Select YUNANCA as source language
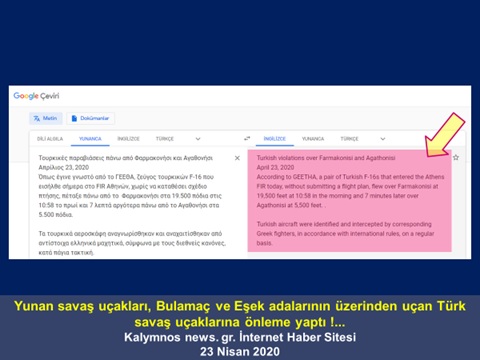The image size is (480, 360). point(90,139)
